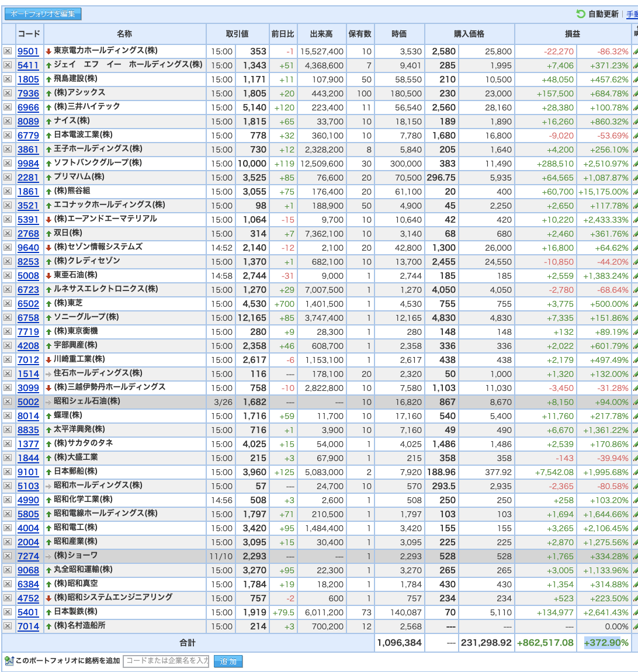Remove 昭和シェル石油 row with X icon
Viewport: 638px width, 672px height.
pyautogui.click(x=8, y=401)
